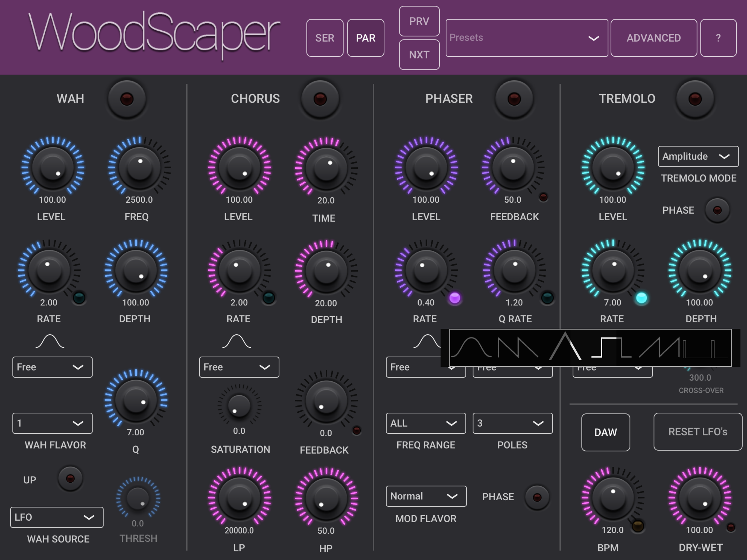Screen dimensions: 747x560
Task: Open the Tremolo Mode Amplitude dropdown
Action: (698, 156)
